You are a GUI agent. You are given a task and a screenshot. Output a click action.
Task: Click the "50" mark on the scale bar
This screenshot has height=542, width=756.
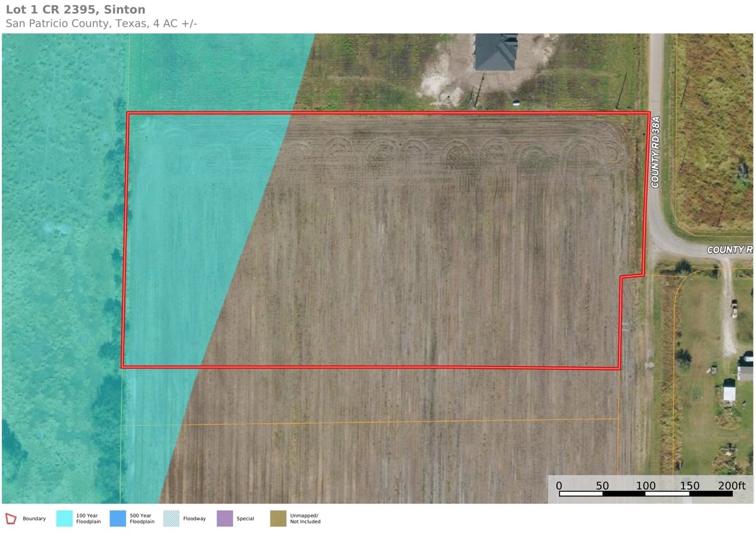coord(602,485)
